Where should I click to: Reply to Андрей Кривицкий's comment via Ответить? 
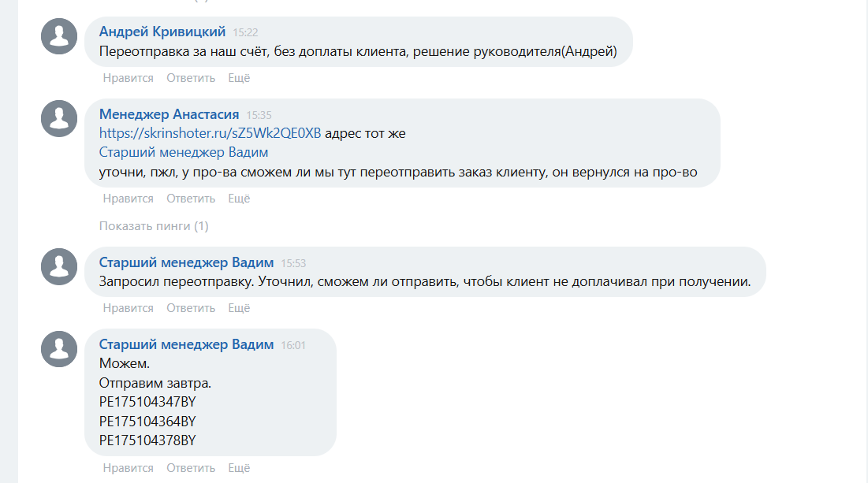coord(191,78)
